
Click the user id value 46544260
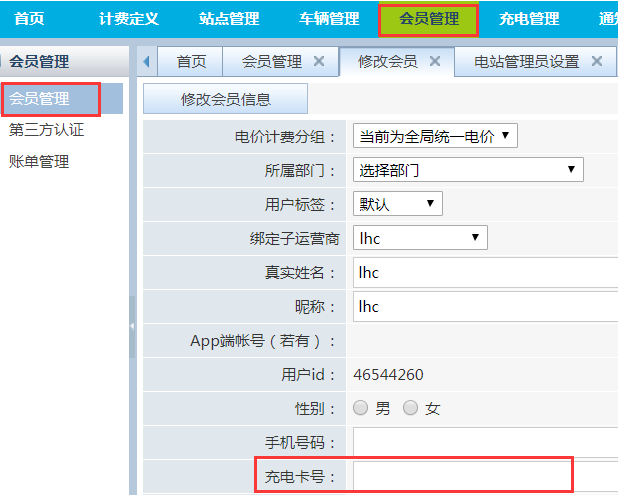[x=388, y=374]
